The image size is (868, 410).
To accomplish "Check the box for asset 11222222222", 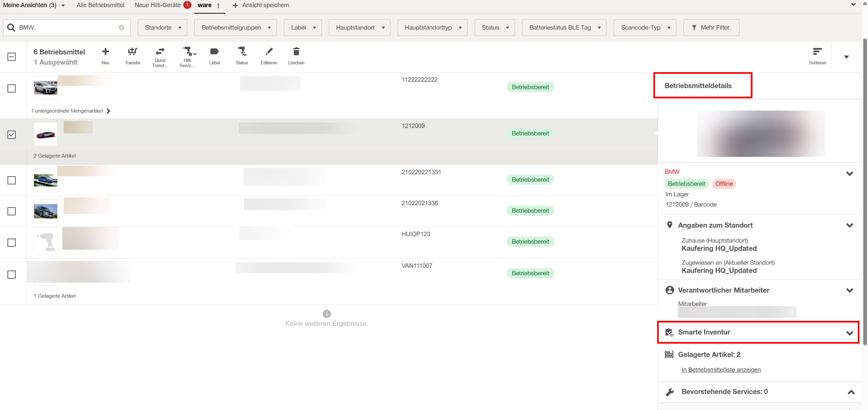I will click(12, 88).
